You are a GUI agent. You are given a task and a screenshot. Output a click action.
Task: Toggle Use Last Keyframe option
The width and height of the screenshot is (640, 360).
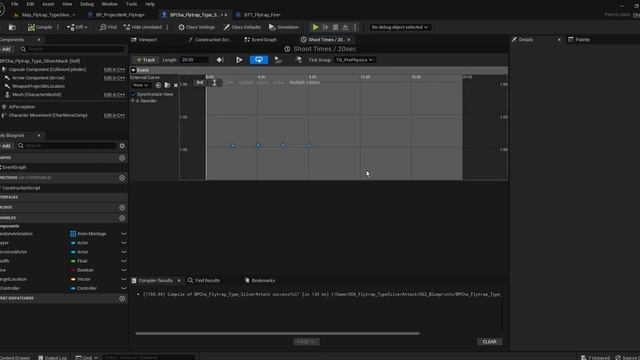tap(220, 60)
